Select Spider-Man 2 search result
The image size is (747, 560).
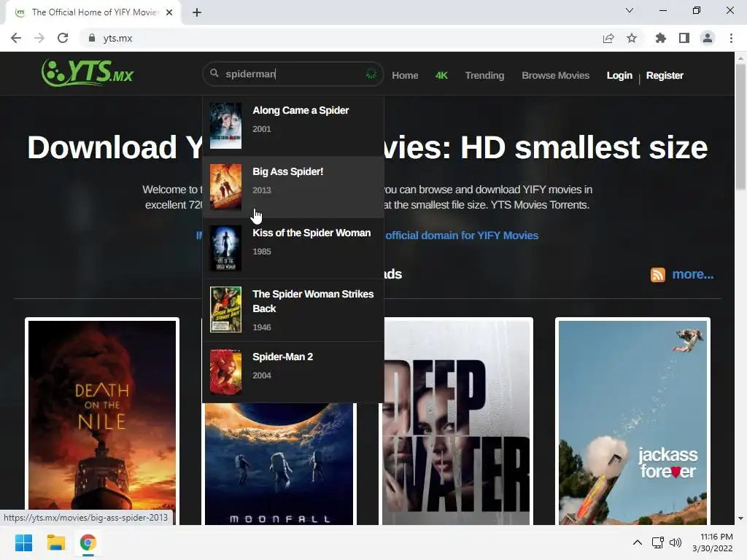pyautogui.click(x=293, y=373)
